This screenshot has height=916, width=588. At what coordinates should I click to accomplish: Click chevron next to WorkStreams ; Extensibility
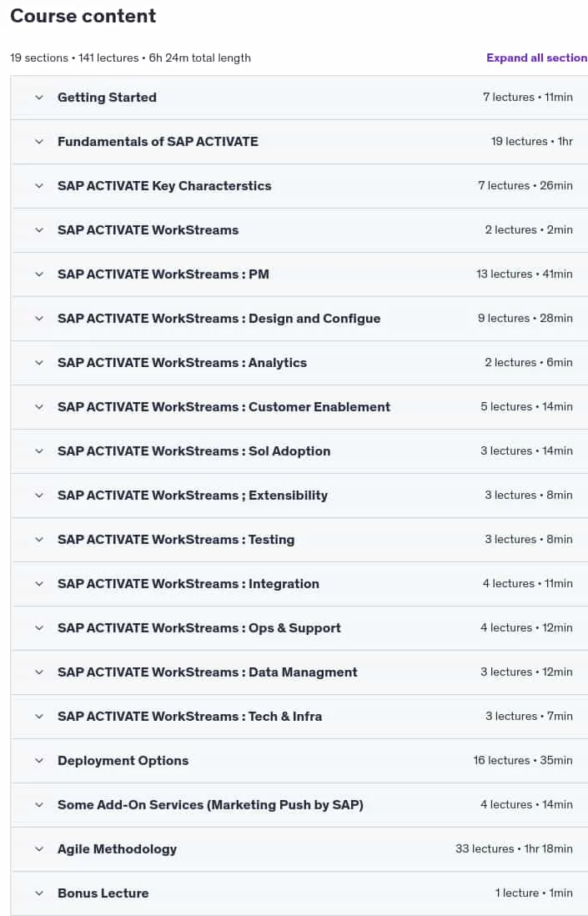[x=39, y=496]
